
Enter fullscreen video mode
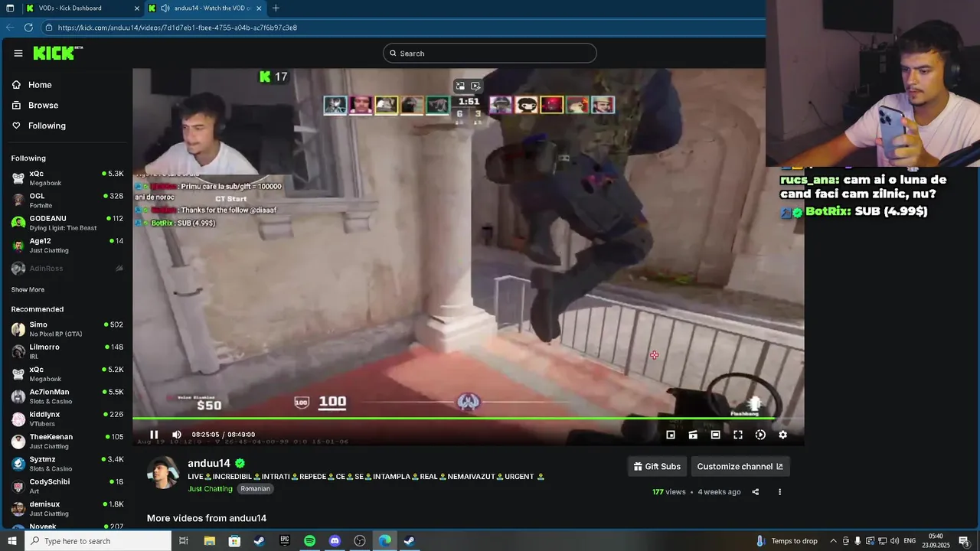(738, 435)
